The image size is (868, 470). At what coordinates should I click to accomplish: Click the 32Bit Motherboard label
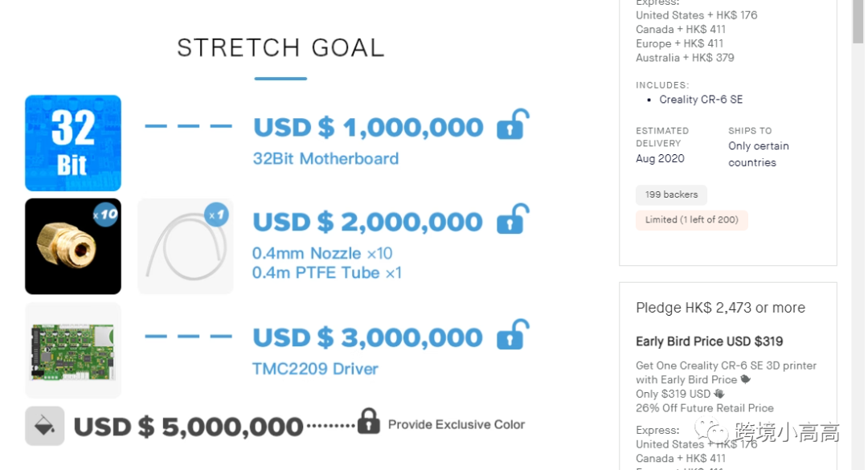325,158
